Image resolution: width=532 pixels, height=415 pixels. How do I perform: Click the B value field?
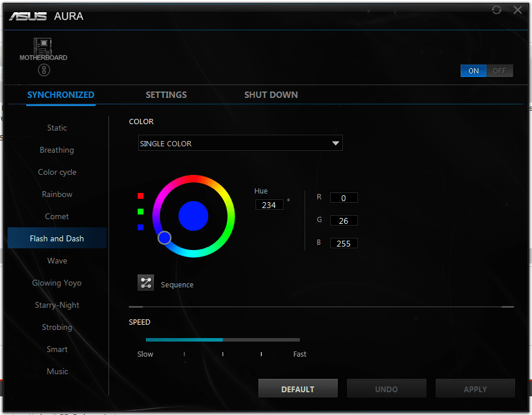(344, 243)
